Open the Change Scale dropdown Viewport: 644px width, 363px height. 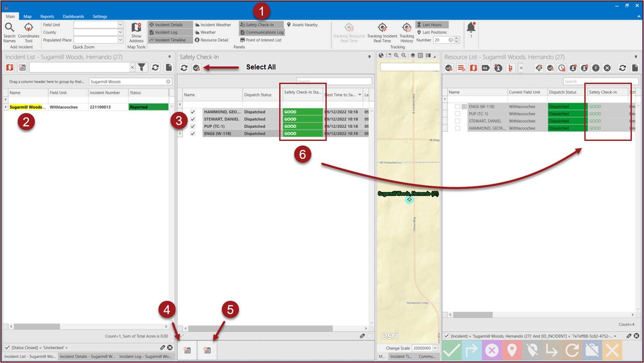[x=435, y=348]
